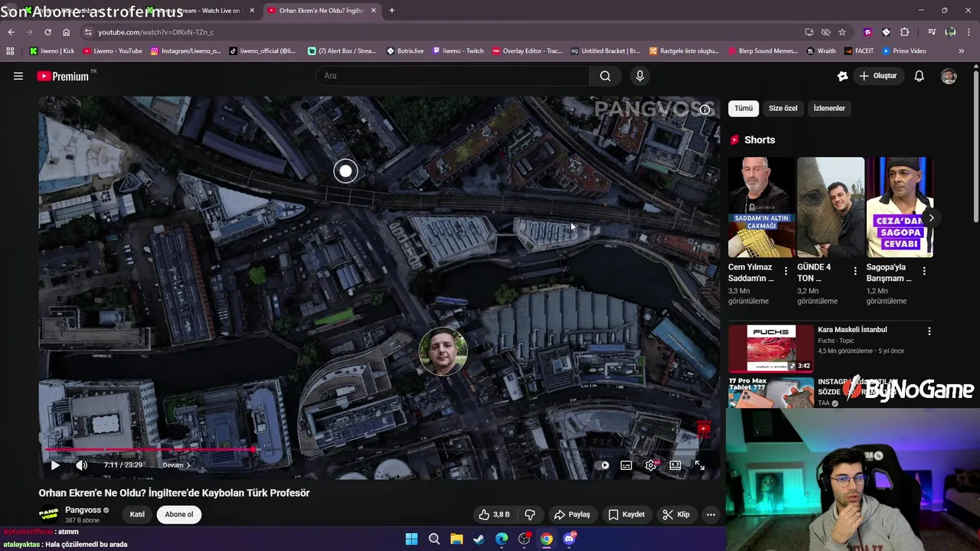The image size is (980, 551).
Task: Dislike the video
Action: point(530,514)
